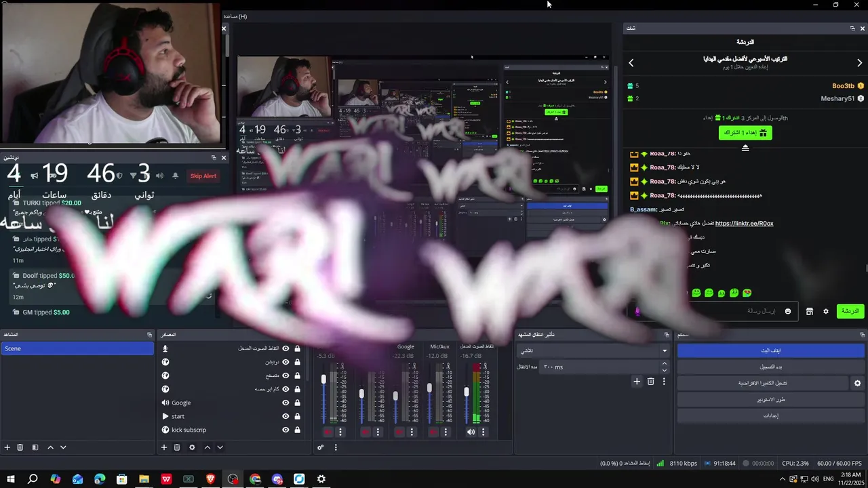Toggle visibility of microphone capture source
The image size is (868, 488).
tap(285, 348)
